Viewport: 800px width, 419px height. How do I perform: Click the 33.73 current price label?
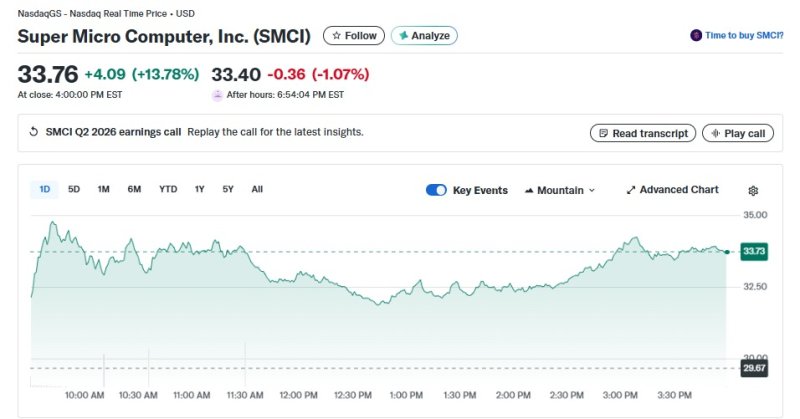753,252
